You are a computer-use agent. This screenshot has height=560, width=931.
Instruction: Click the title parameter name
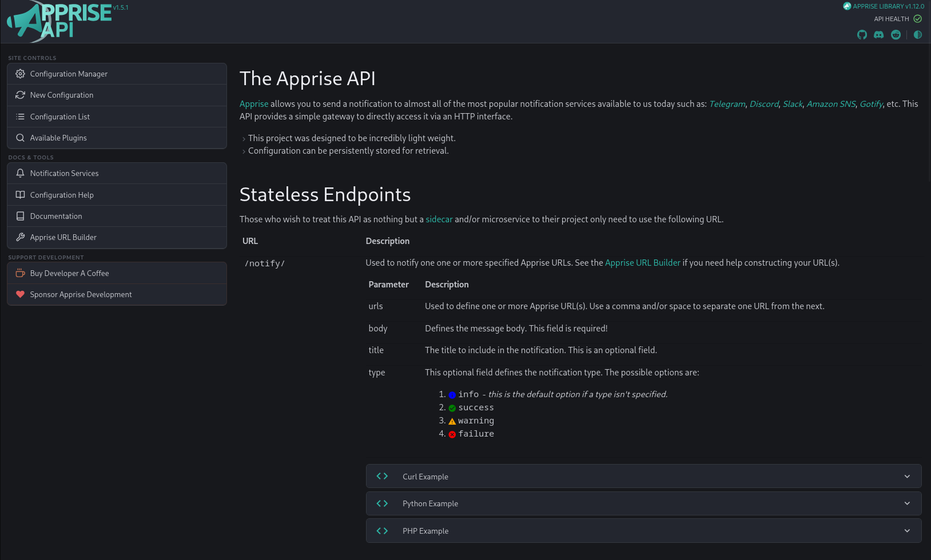point(376,350)
